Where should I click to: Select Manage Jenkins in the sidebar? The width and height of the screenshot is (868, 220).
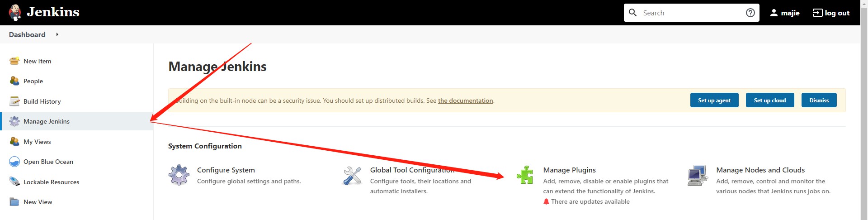coord(47,121)
